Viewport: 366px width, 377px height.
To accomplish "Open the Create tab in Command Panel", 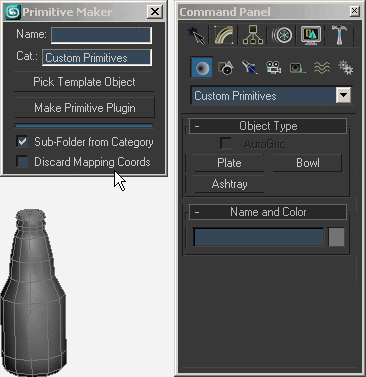I will point(196,35).
